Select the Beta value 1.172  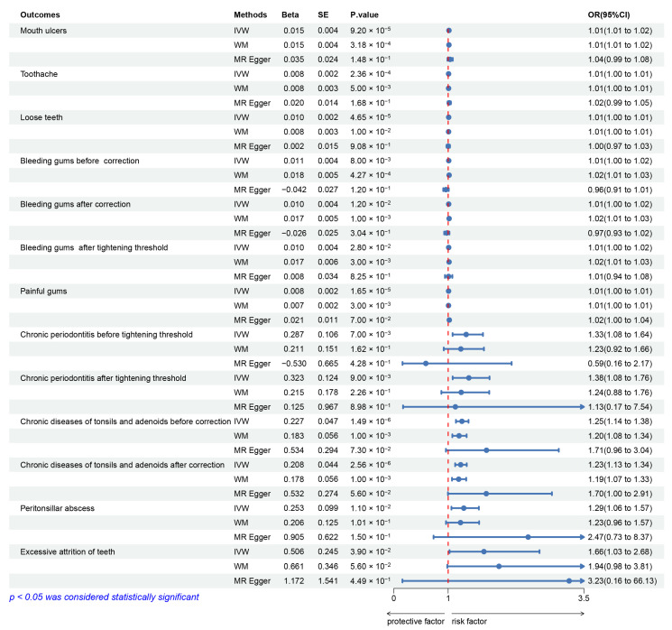(x=293, y=580)
